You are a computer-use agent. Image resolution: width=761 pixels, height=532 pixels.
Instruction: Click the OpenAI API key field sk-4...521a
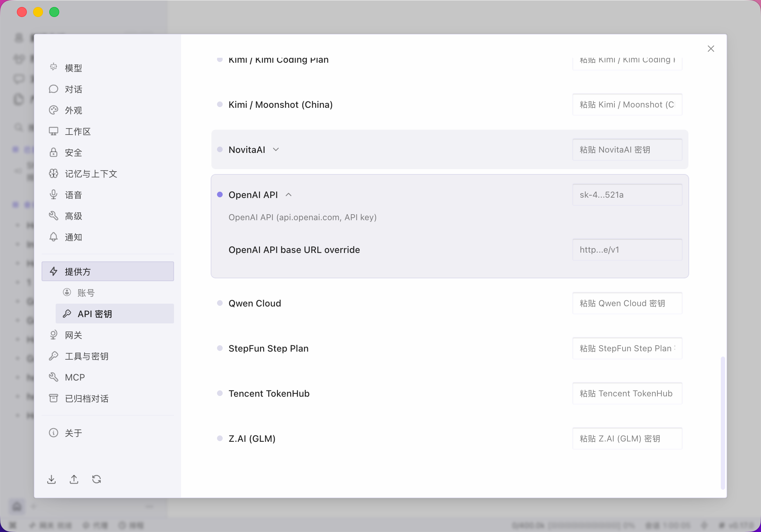pos(627,195)
